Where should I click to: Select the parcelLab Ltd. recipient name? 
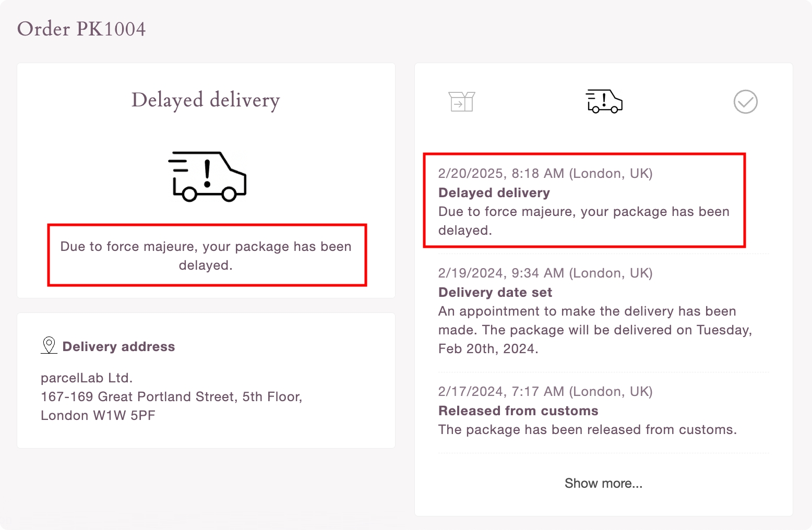tap(87, 378)
